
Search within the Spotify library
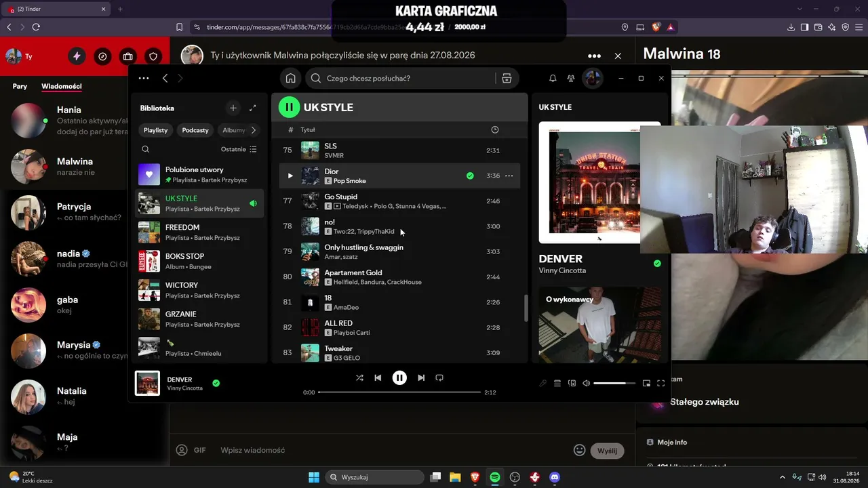point(146,149)
